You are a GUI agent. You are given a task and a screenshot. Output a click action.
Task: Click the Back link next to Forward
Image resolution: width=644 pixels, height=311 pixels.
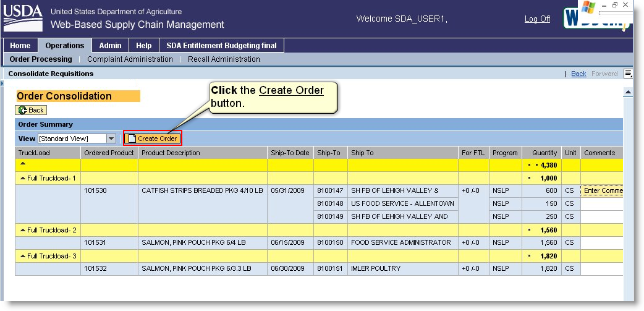tap(578, 74)
